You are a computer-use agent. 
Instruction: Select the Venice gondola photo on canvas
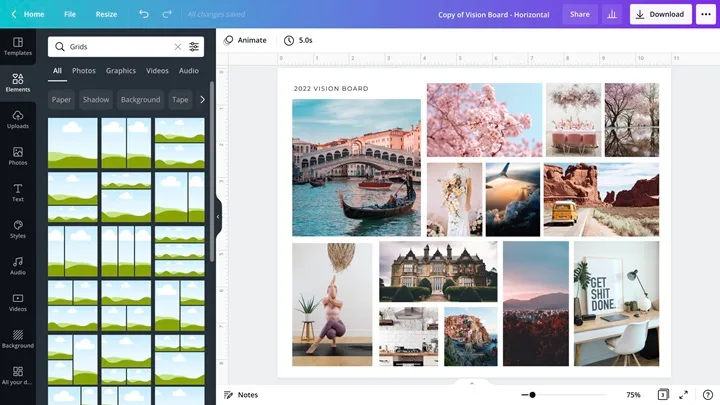(356, 168)
